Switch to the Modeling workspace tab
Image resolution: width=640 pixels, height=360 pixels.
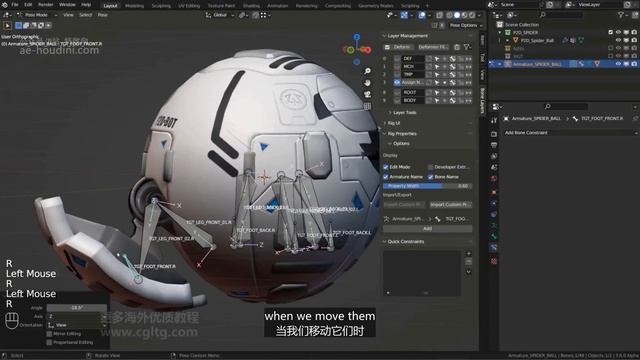click(x=134, y=6)
